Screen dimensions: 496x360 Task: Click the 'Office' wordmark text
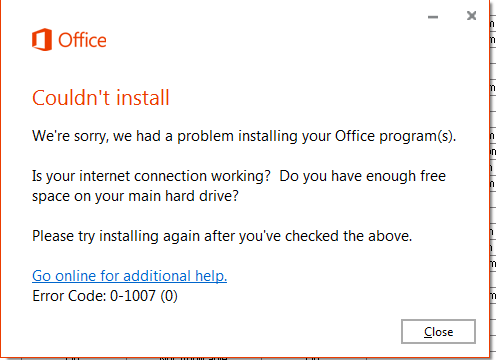[x=82, y=40]
